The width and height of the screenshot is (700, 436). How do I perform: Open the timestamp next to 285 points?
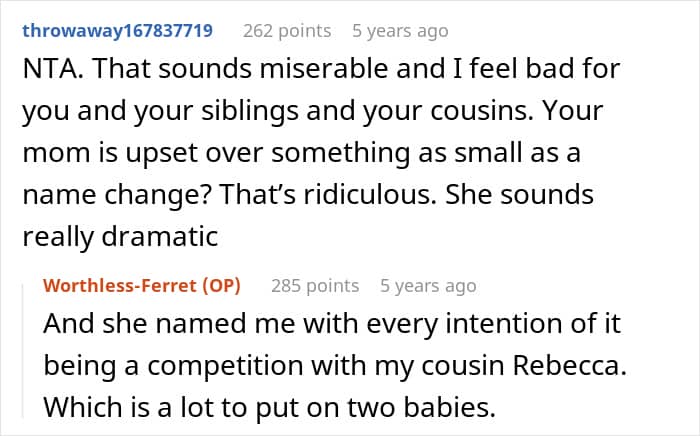428,286
